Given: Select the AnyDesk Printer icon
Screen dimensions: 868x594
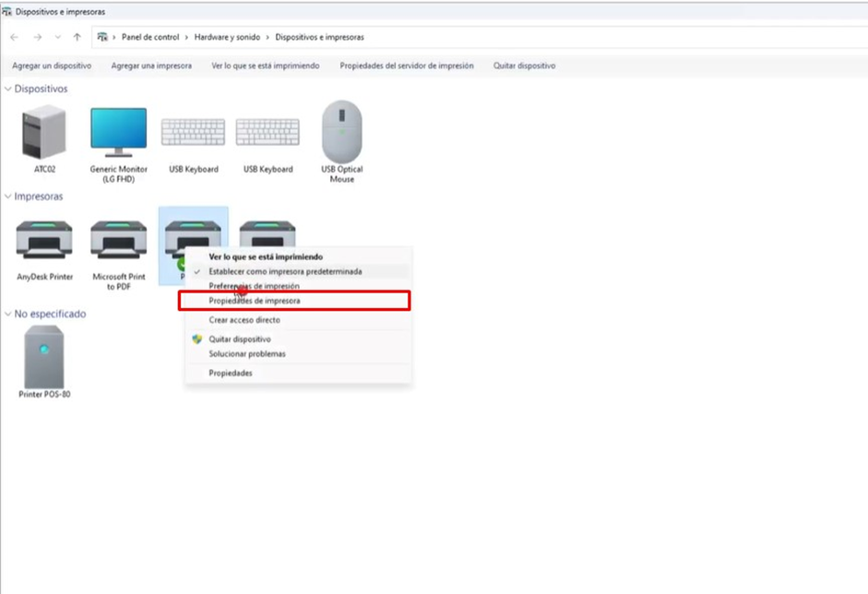Looking at the screenshot, I should pos(43,242).
